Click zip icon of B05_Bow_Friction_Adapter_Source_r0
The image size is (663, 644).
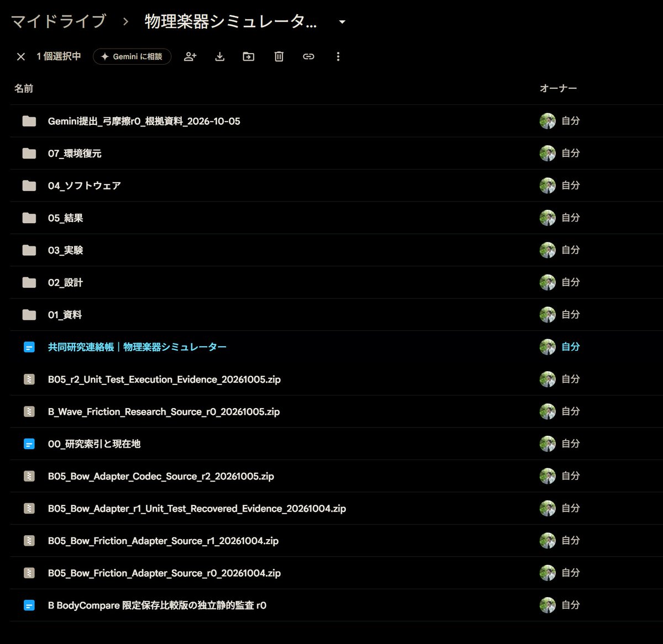point(29,573)
